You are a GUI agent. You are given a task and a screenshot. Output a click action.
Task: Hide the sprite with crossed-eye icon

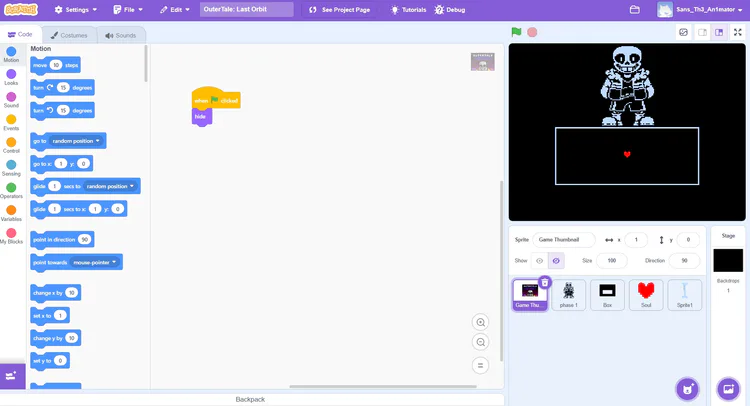click(x=556, y=261)
